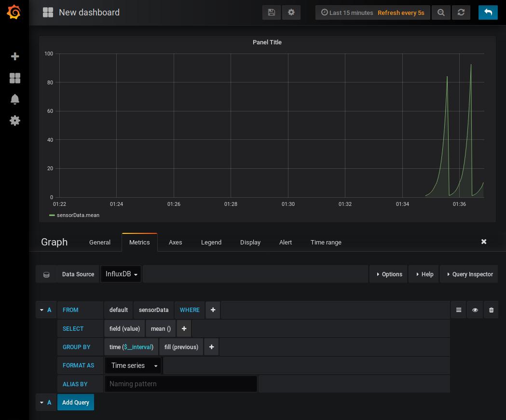Click the Grafana logo icon

[14, 12]
